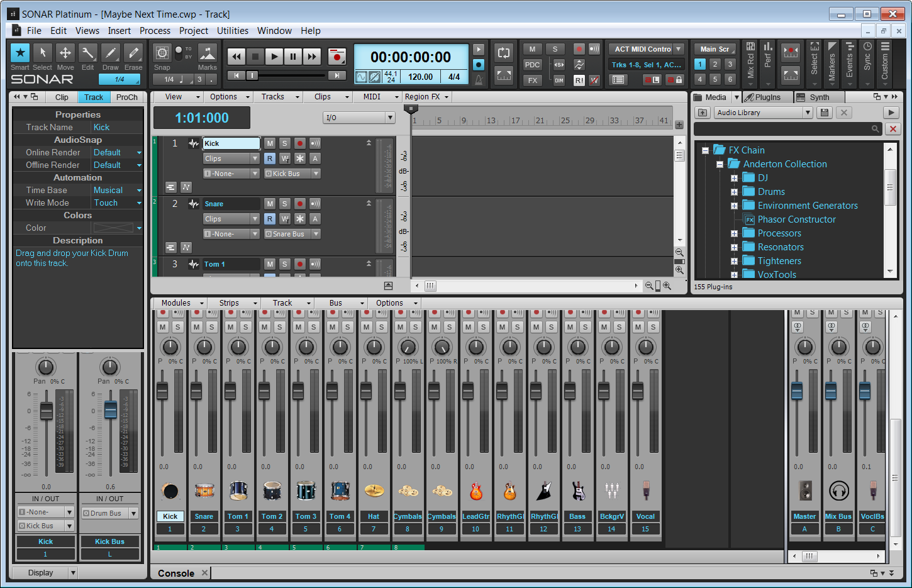Click the Vocal microphone strip icon
Screen dimensions: 912x588
click(645, 491)
